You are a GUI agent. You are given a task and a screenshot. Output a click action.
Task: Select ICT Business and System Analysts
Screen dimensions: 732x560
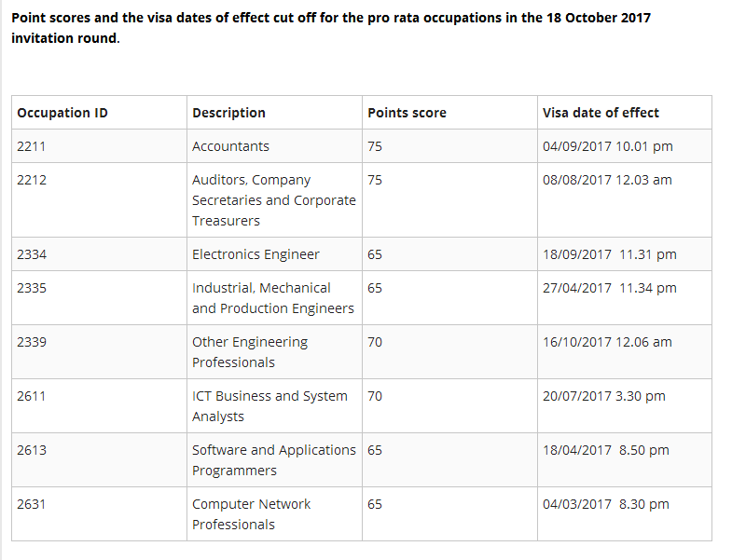tap(269, 406)
